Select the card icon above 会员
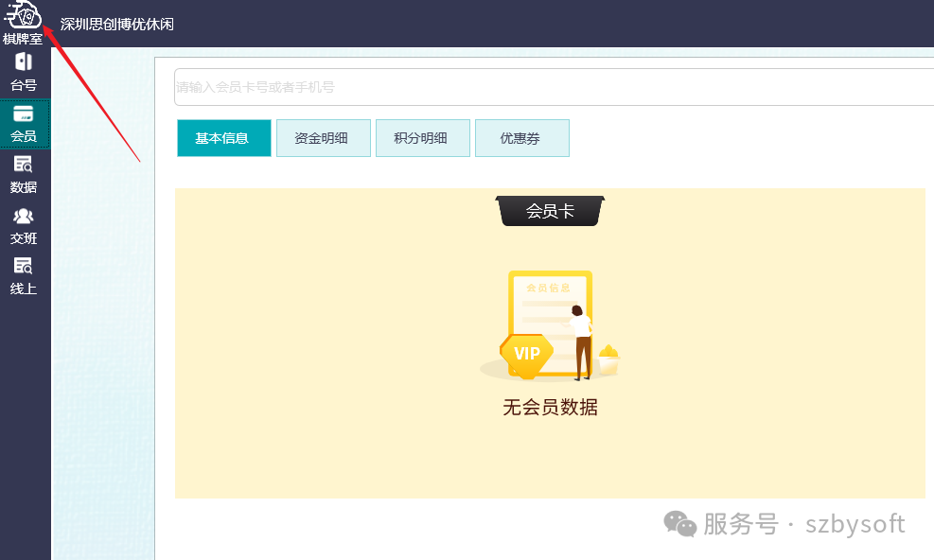The image size is (934, 560). pos(24,112)
